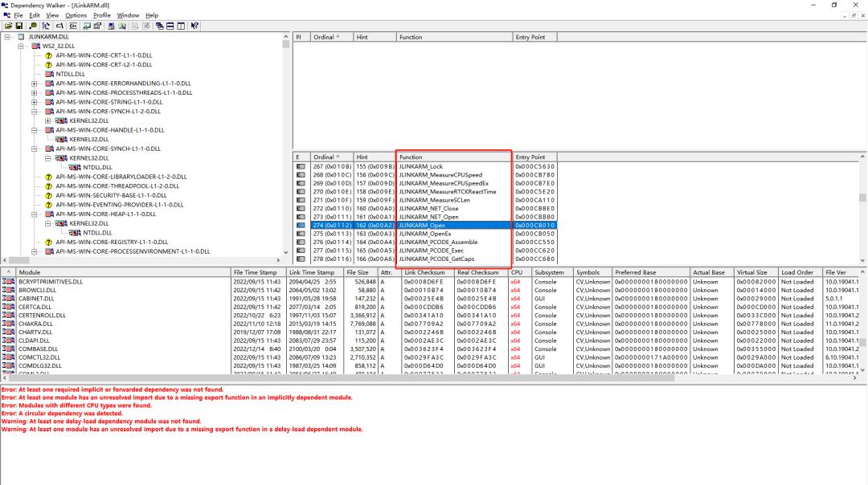Select API-MS-WIN-CORE-LIBRARYLOADER-L1-2-0.DLL in tree
Image resolution: width=868 pixels, height=485 pixels.
[x=121, y=177]
